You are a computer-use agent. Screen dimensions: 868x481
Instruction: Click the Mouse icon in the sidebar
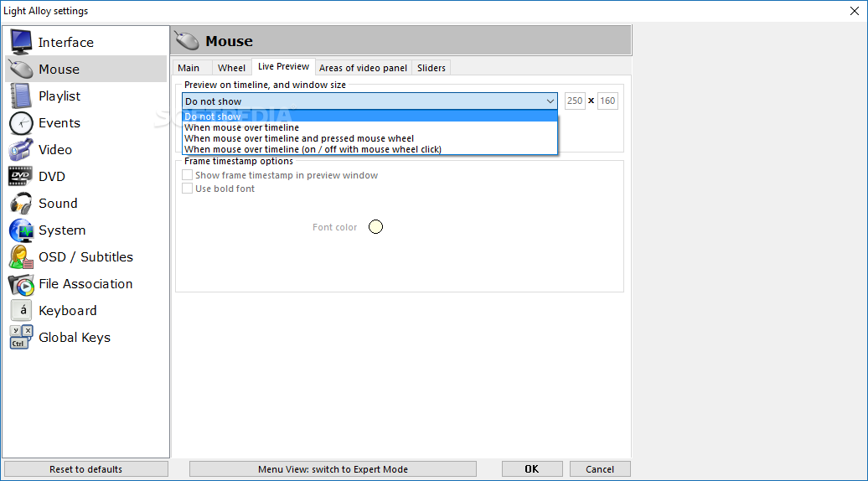click(x=21, y=70)
